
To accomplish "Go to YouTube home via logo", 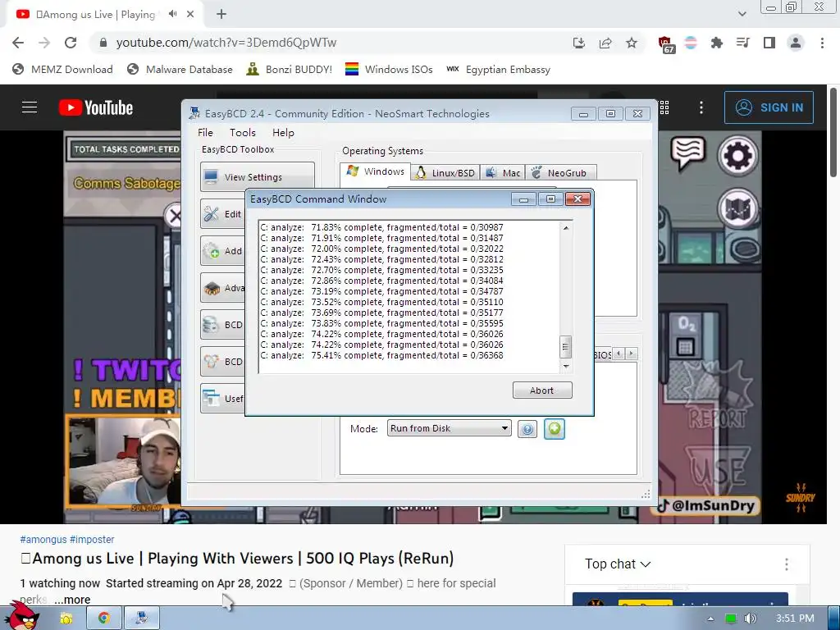I will [x=96, y=107].
